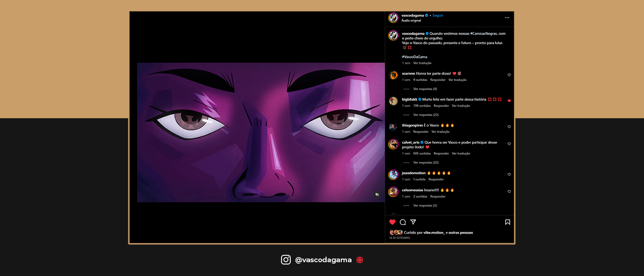The height and width of the screenshot is (276, 644).
Task: Expand calvet_arts's Ver respostas (22)
Action: coord(426,162)
